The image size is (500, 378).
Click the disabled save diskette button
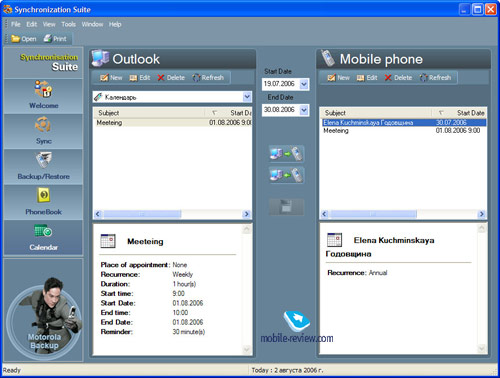pyautogui.click(x=286, y=207)
